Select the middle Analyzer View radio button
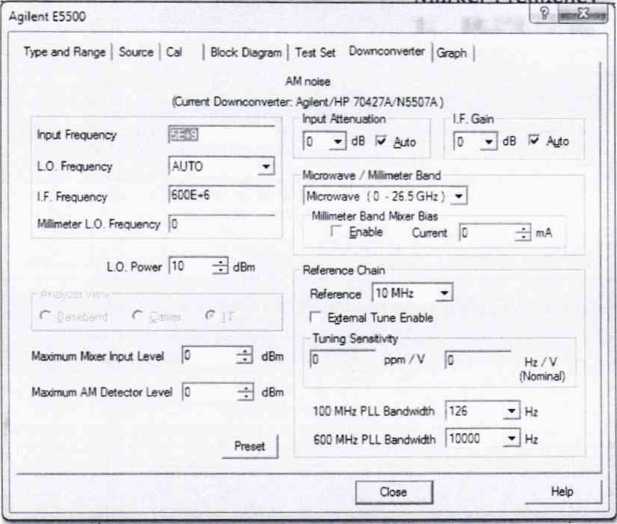This screenshot has height=524, width=617. click(x=138, y=315)
